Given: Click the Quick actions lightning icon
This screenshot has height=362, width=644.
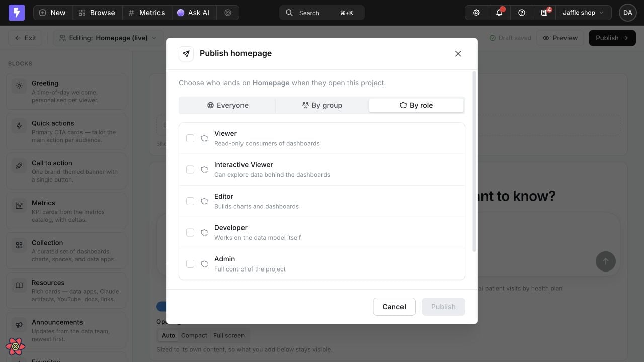Looking at the screenshot, I should pyautogui.click(x=19, y=126).
